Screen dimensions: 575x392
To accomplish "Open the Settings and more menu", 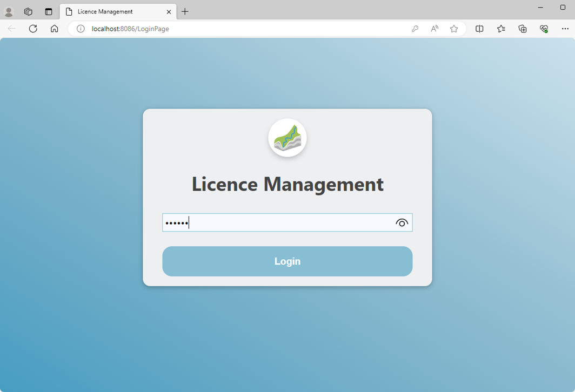I will pyautogui.click(x=565, y=29).
